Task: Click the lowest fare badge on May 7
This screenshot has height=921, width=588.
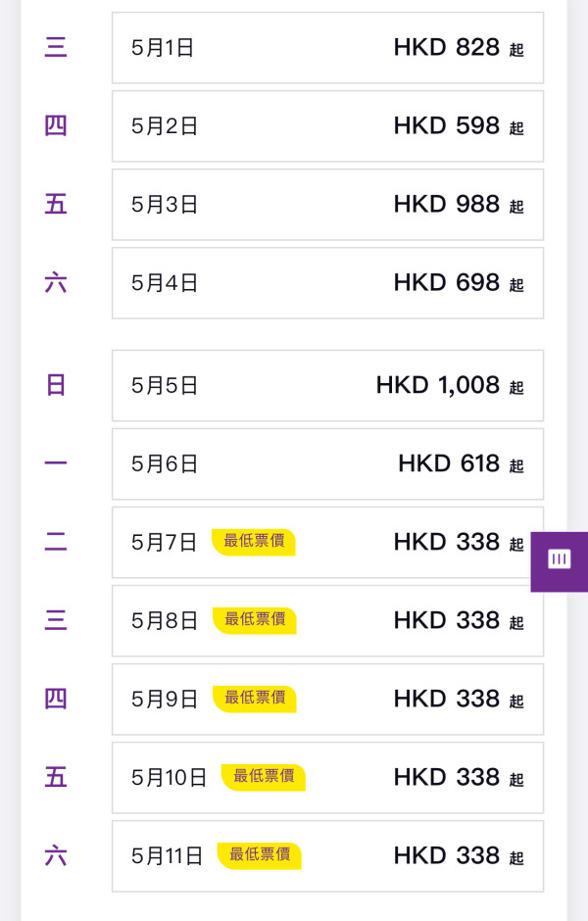Action: [253, 542]
